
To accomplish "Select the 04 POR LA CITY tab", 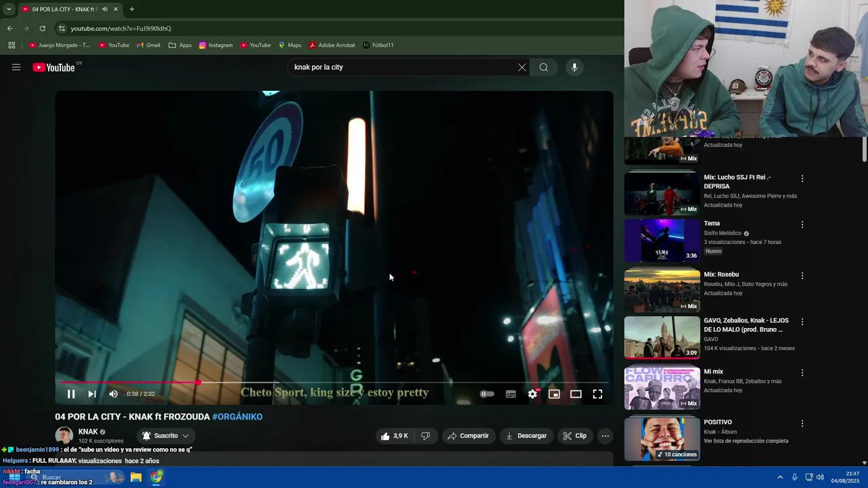I will (x=70, y=9).
